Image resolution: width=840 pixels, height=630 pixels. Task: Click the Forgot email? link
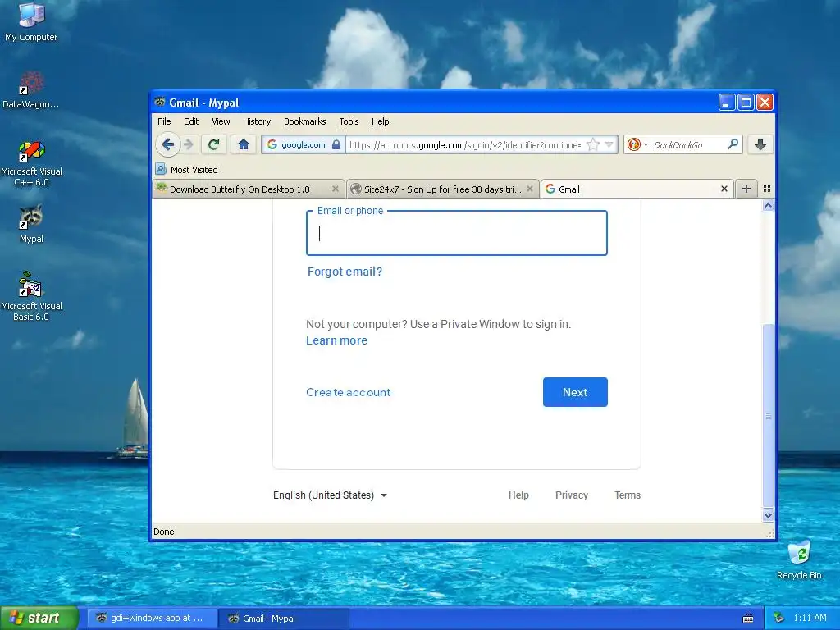345,272
